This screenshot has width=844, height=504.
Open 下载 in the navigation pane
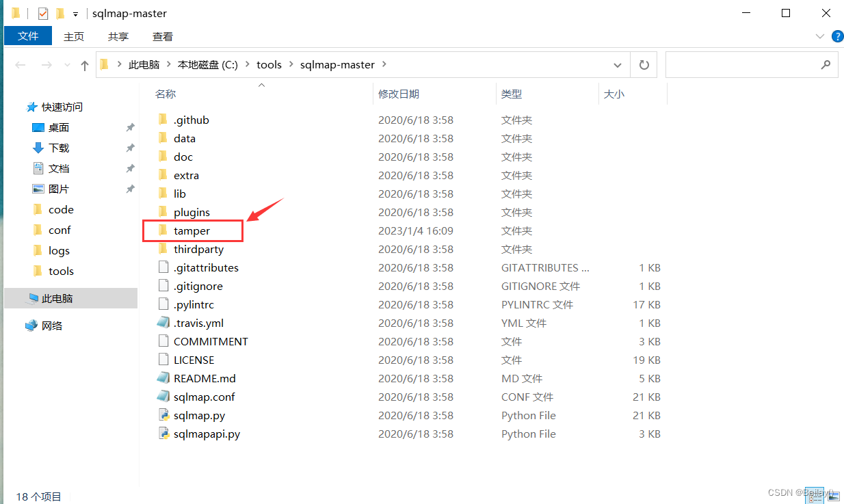[x=59, y=148]
